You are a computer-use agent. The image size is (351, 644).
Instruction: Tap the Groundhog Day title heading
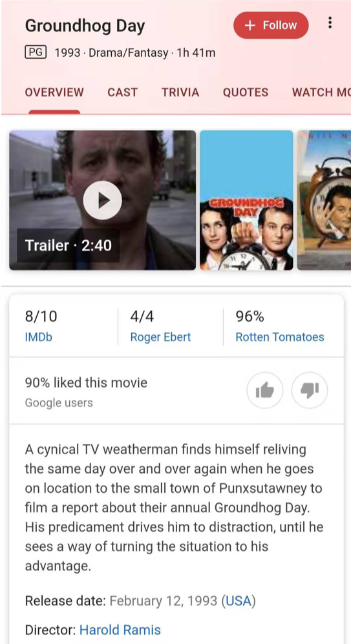85,26
